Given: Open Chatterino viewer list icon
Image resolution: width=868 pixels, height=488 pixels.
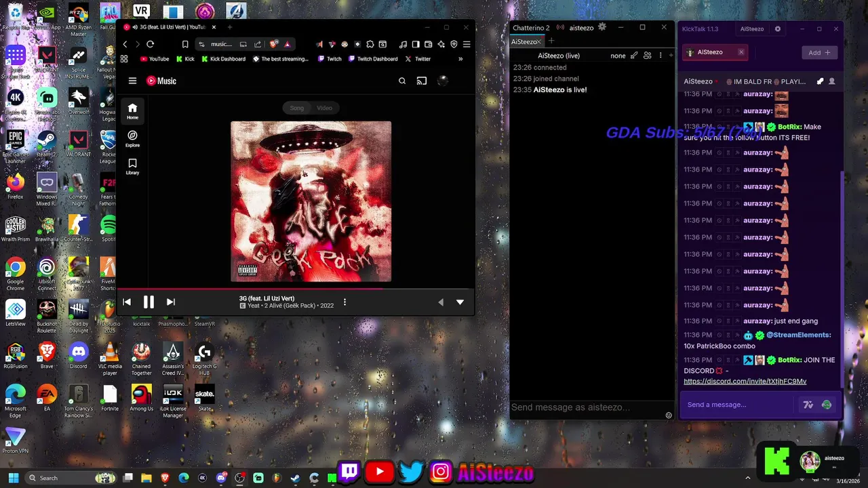Looking at the screenshot, I should pos(648,56).
